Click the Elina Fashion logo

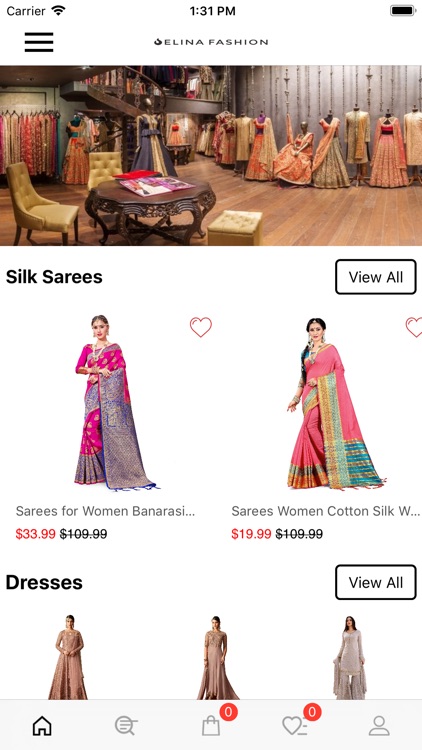pos(211,42)
